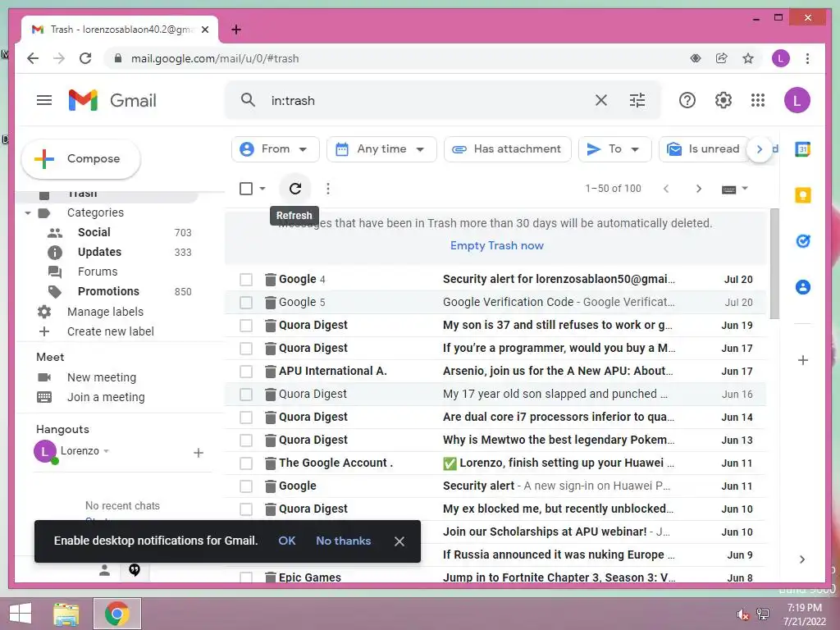Start a New meeting in Meet
840x630 pixels.
(101, 377)
